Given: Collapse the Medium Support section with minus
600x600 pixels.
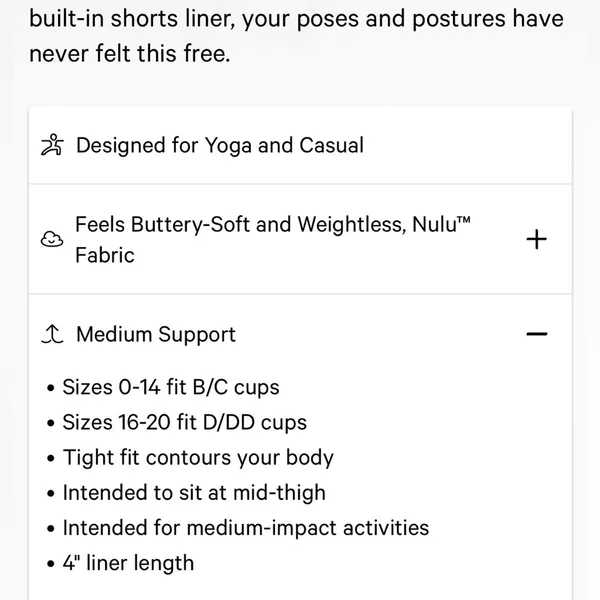Looking at the screenshot, I should click(536, 334).
